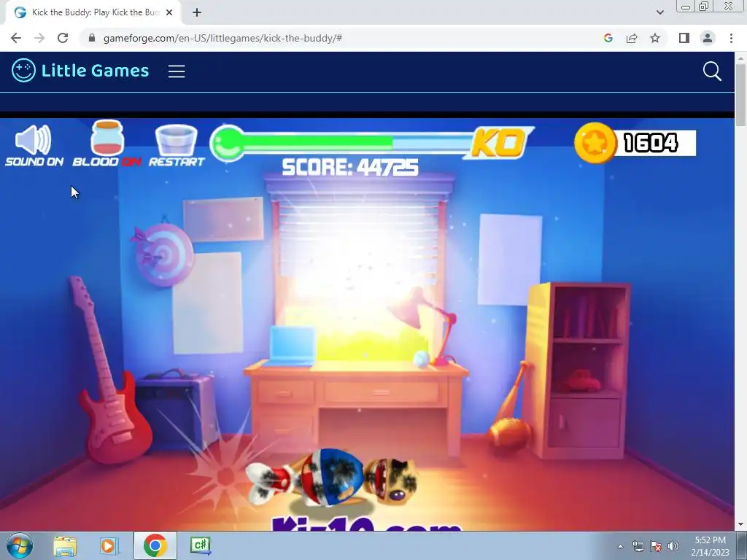Toggle the Chrome side panel

tap(684, 38)
